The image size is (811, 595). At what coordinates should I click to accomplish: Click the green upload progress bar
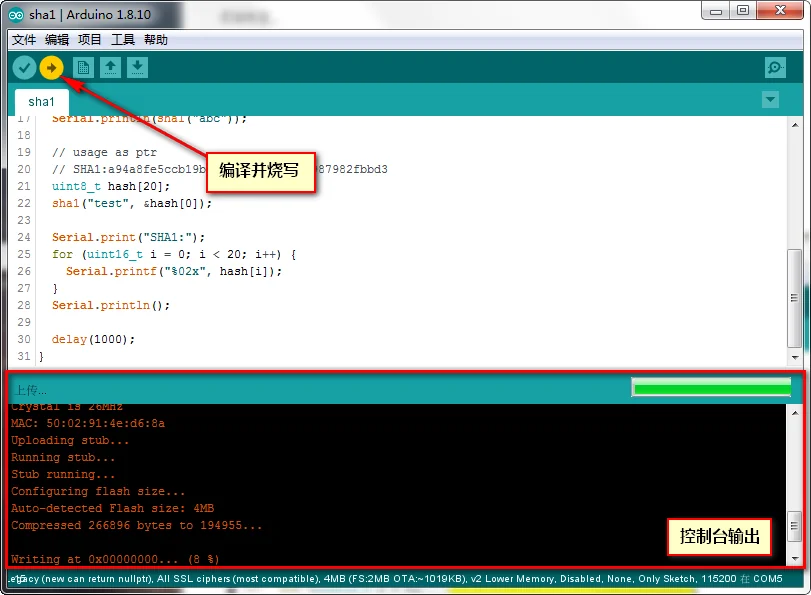[712, 388]
